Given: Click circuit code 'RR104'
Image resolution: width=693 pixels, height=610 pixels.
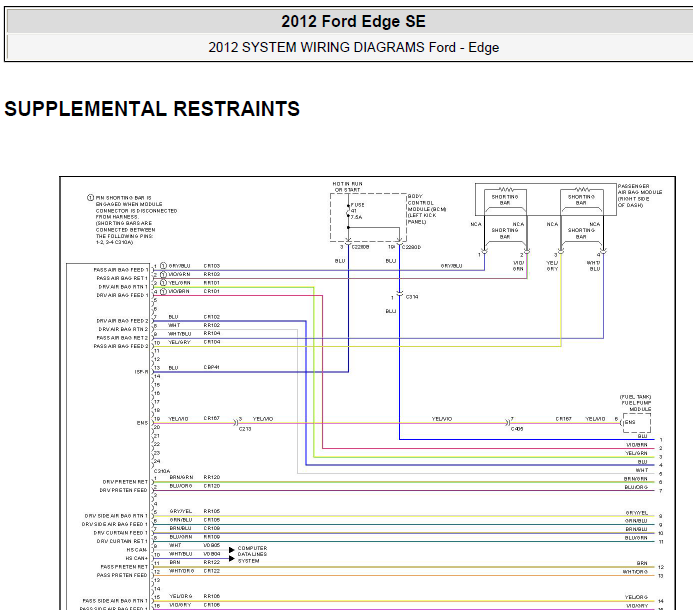Looking at the screenshot, I should (212, 334).
